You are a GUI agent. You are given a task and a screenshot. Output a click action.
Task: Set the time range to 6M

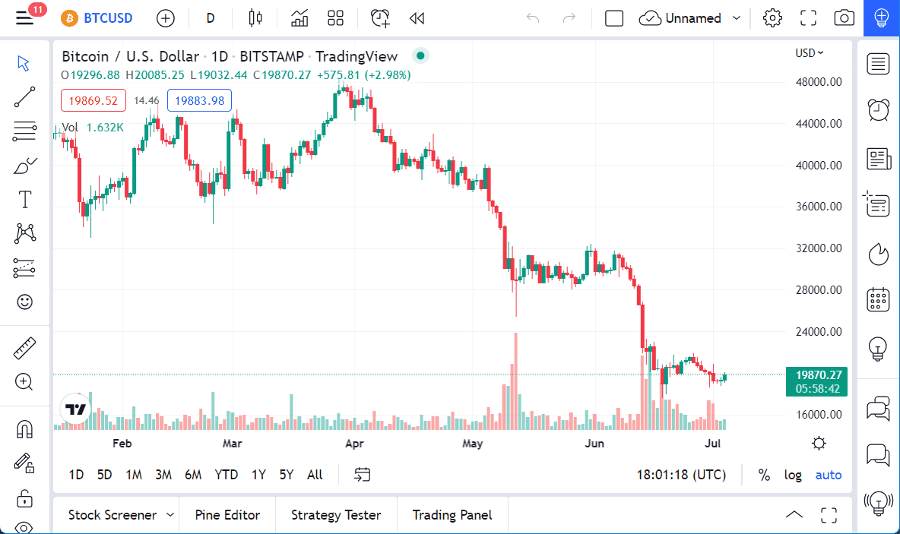click(x=193, y=475)
